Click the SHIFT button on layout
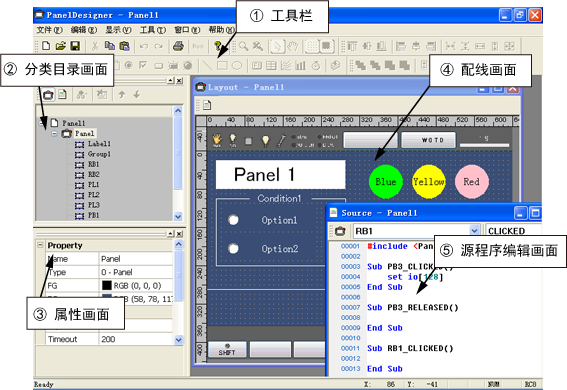Viewport: 567px width, 390px height. [227, 350]
